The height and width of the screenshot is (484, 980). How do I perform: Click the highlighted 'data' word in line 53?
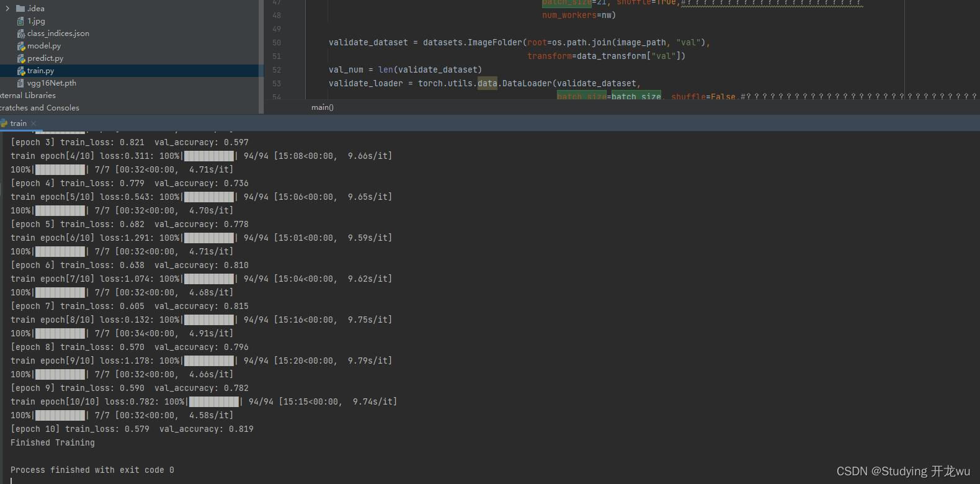click(x=487, y=84)
